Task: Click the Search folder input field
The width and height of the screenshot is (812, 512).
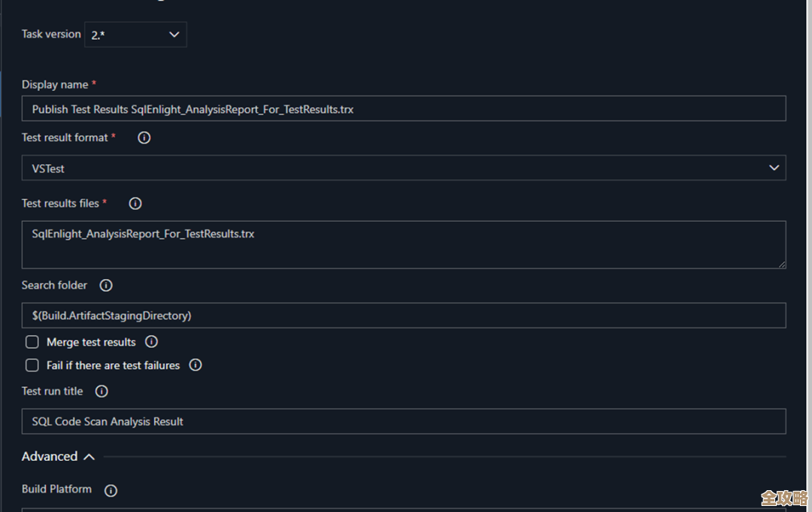Action: (x=403, y=316)
